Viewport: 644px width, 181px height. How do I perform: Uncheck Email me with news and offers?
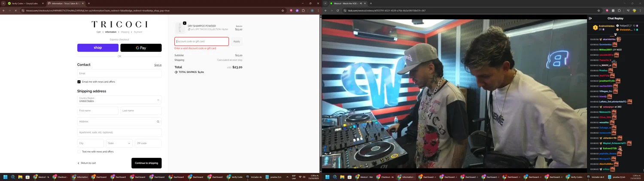(79, 82)
